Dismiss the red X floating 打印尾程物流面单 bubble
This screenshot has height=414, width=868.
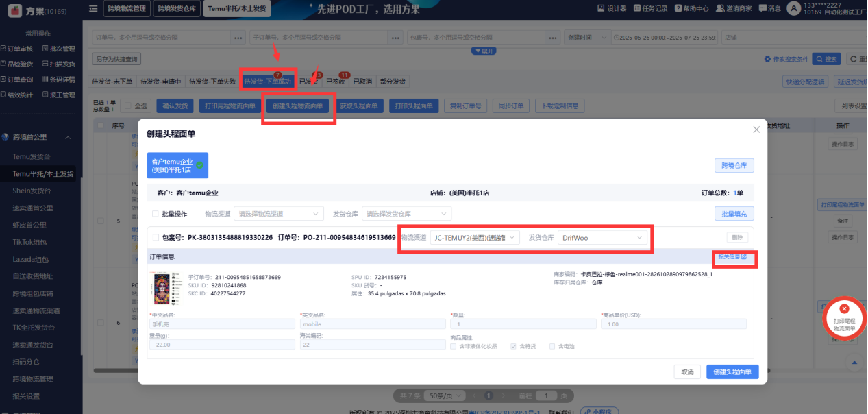[x=844, y=309]
